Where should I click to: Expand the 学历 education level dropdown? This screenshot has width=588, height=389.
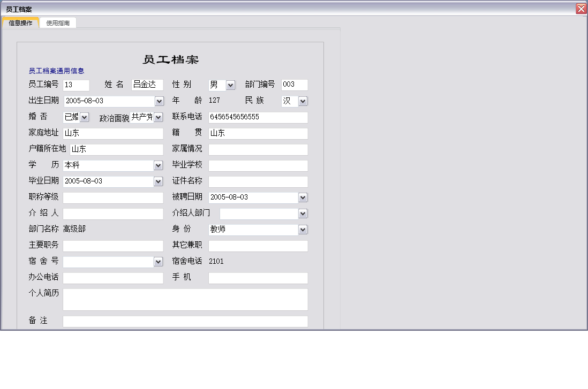159,165
